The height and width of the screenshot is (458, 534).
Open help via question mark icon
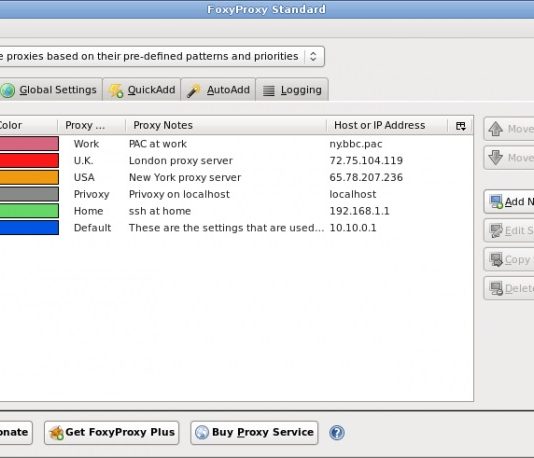point(337,433)
